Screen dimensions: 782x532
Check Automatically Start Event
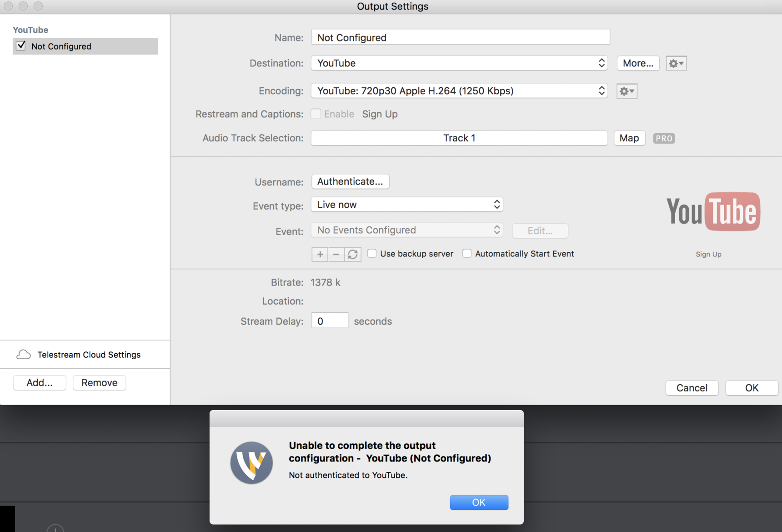click(467, 253)
